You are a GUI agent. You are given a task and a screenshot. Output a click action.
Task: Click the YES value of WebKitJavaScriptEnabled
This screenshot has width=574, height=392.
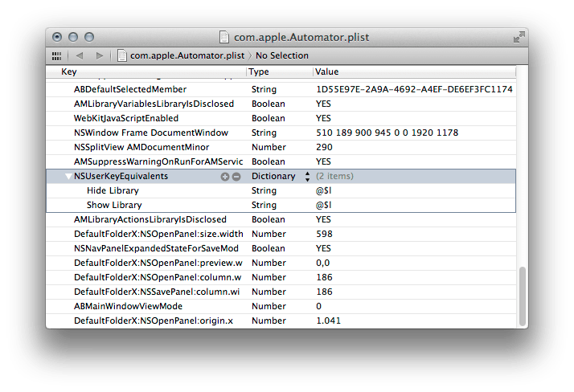coord(324,118)
